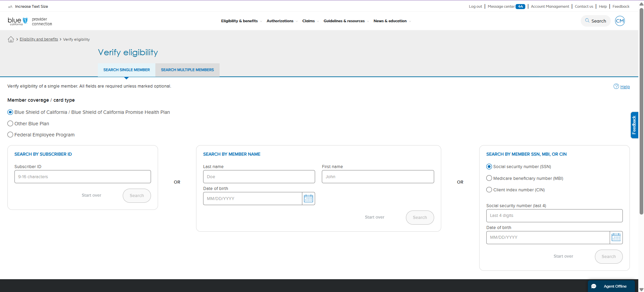Click the Message center count badge

(x=521, y=6)
